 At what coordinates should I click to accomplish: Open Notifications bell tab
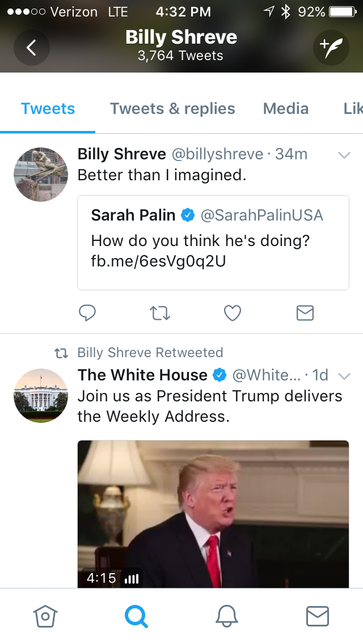tap(227, 616)
